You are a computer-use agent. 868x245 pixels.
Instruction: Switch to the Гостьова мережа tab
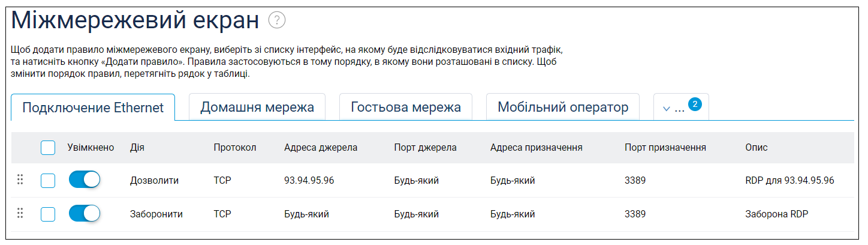(x=406, y=107)
